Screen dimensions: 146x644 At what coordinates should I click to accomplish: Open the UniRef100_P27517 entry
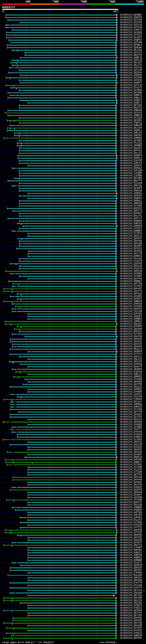pos(131,35)
